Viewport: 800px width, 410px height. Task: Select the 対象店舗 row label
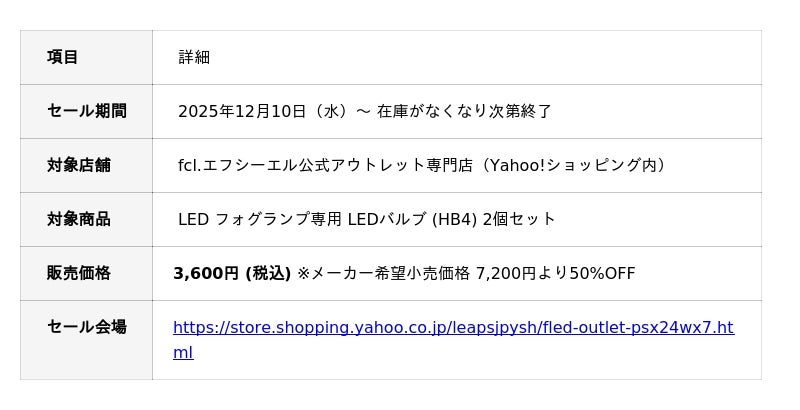click(78, 165)
